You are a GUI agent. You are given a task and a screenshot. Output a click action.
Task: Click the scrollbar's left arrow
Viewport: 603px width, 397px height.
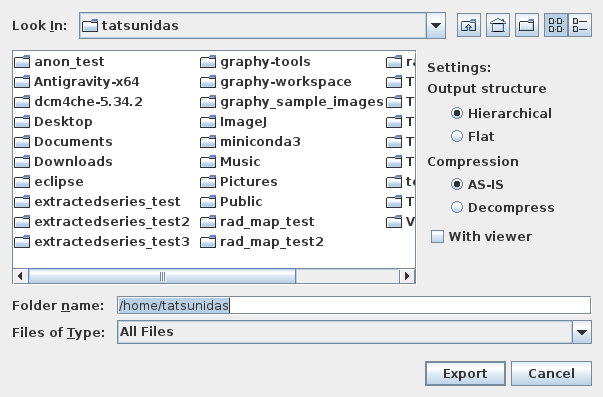(x=20, y=276)
